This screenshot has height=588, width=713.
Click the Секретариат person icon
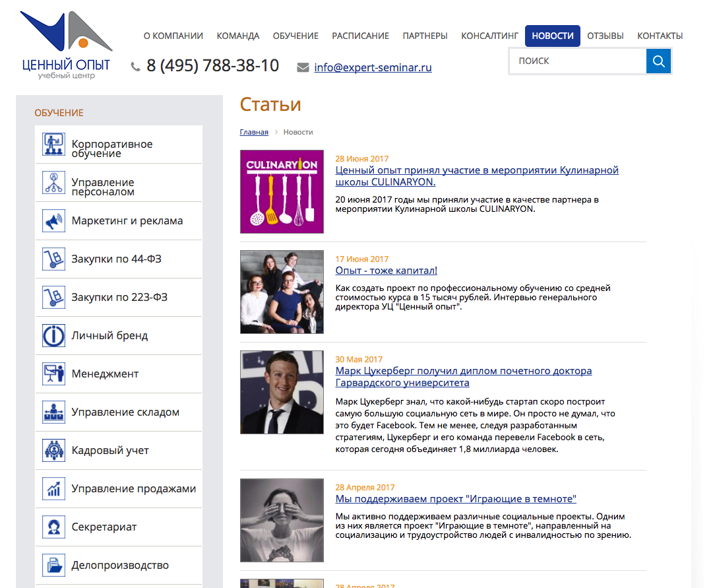pos(53,527)
